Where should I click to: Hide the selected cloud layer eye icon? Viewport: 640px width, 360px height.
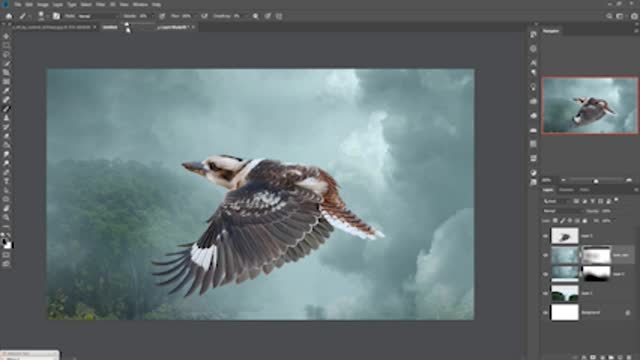click(x=545, y=255)
